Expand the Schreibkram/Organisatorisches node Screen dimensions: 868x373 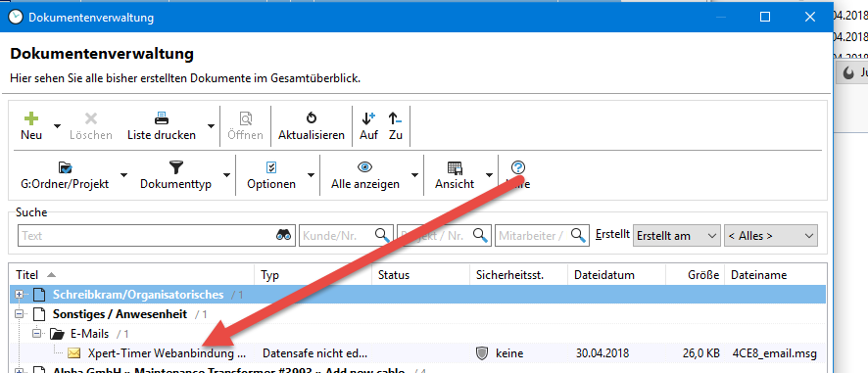(x=20, y=295)
